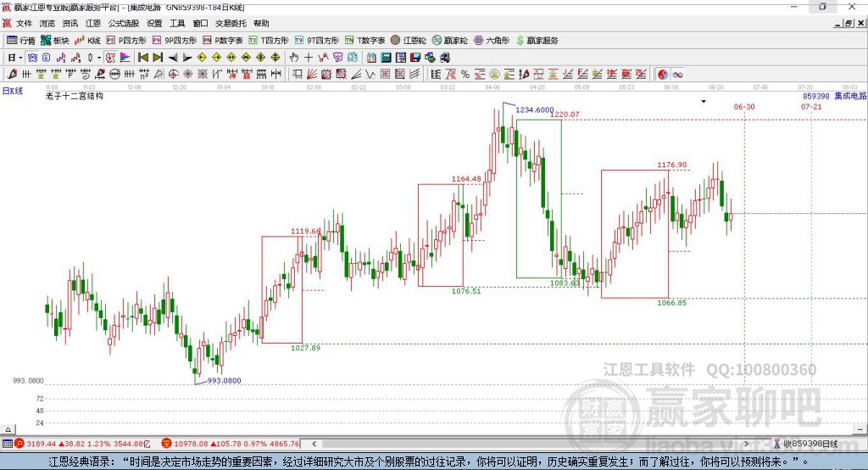
Task: Open the small black chart dropdown triangle
Action: click(704, 102)
